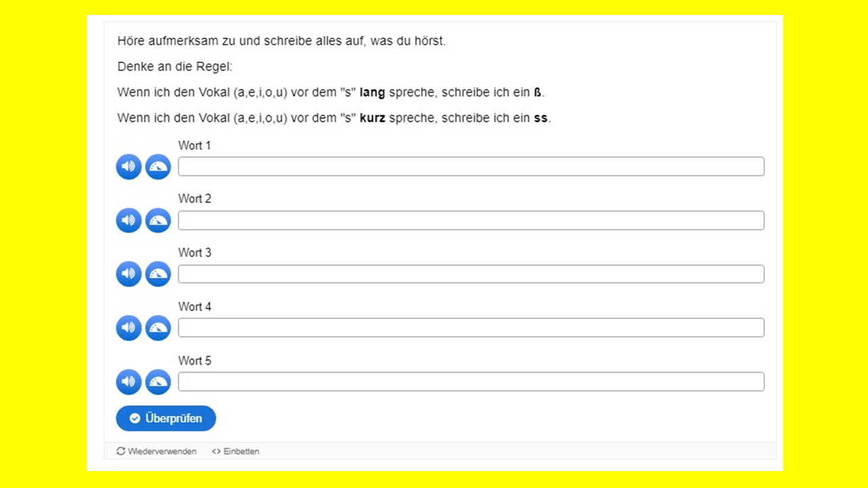The image size is (868, 488).
Task: Click the Wiederverwenden reuse arrows icon
Action: [x=121, y=451]
